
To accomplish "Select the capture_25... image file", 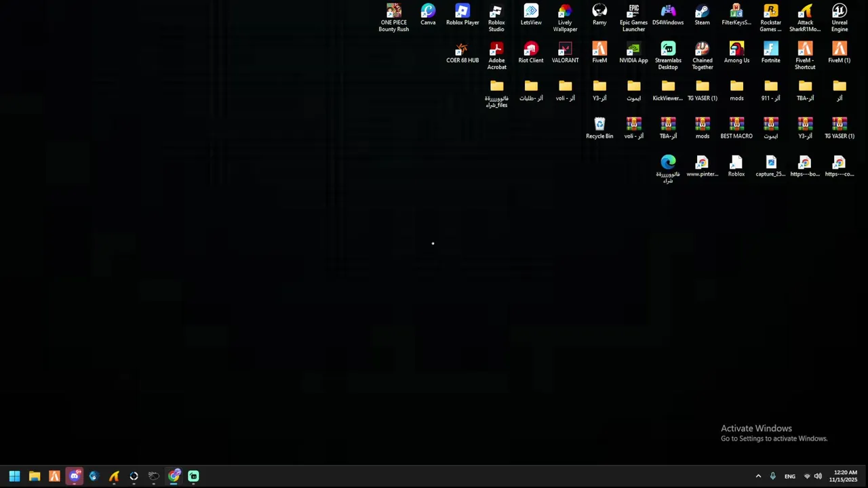I will pyautogui.click(x=770, y=167).
